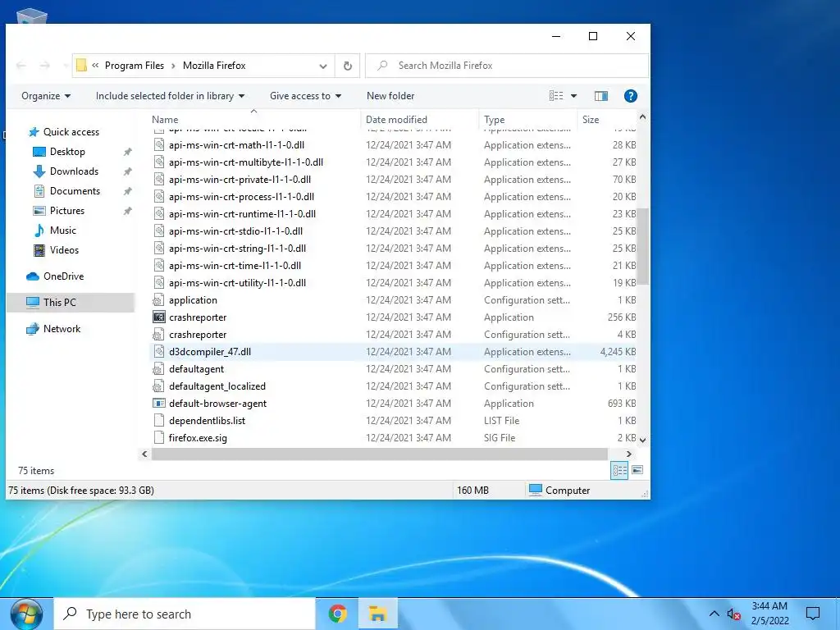
Task: Expand the breadcrumb path double chevron
Action: click(95, 66)
